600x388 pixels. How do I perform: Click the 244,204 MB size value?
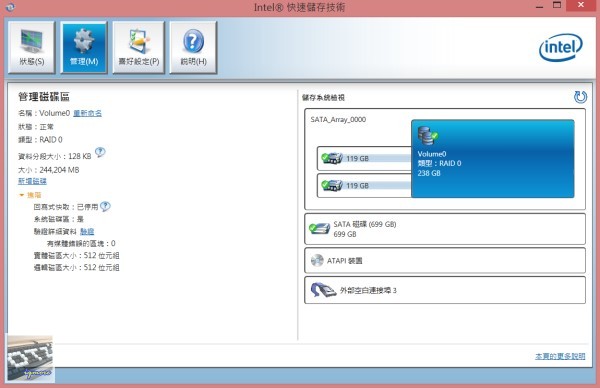[x=59, y=170]
